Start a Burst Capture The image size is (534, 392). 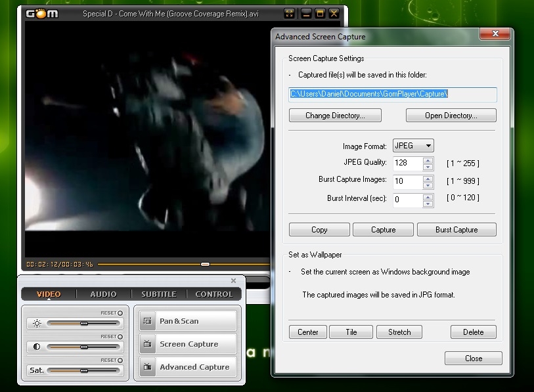[x=456, y=230]
